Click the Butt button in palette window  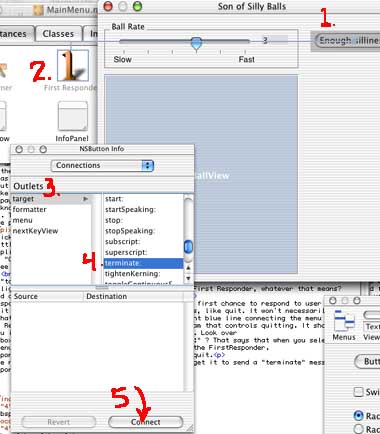click(x=367, y=362)
